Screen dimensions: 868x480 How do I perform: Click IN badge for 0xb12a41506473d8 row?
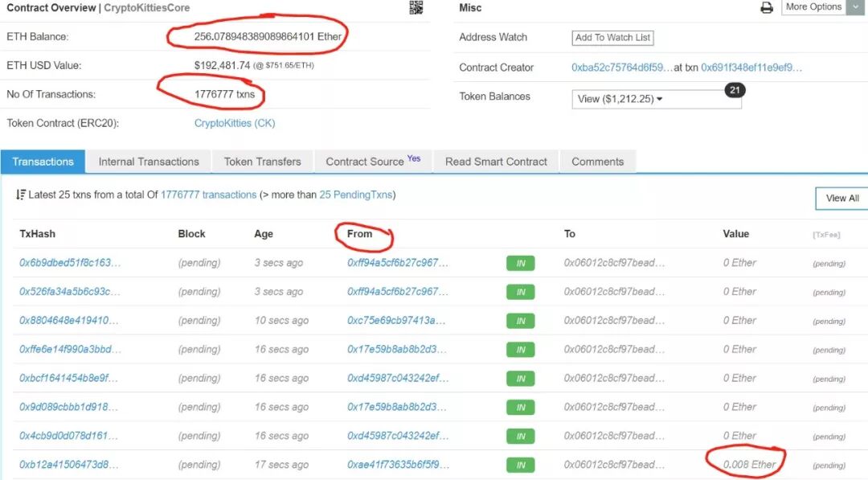click(x=520, y=465)
